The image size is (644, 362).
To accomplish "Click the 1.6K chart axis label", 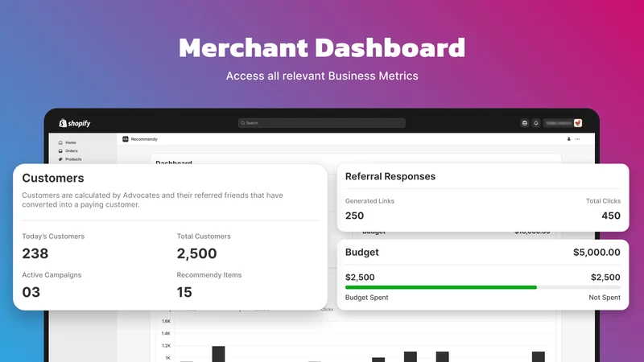I will [x=166, y=321].
